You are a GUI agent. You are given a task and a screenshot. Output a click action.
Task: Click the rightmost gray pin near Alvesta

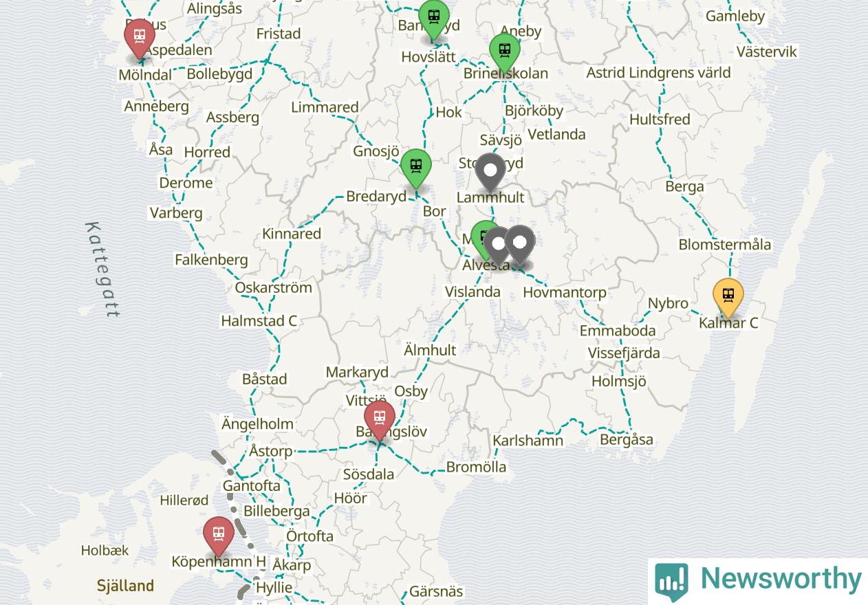520,245
